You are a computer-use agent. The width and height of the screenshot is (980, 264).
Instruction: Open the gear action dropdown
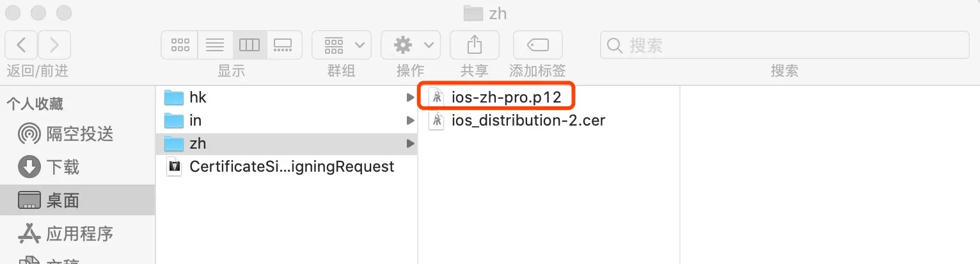[x=411, y=45]
